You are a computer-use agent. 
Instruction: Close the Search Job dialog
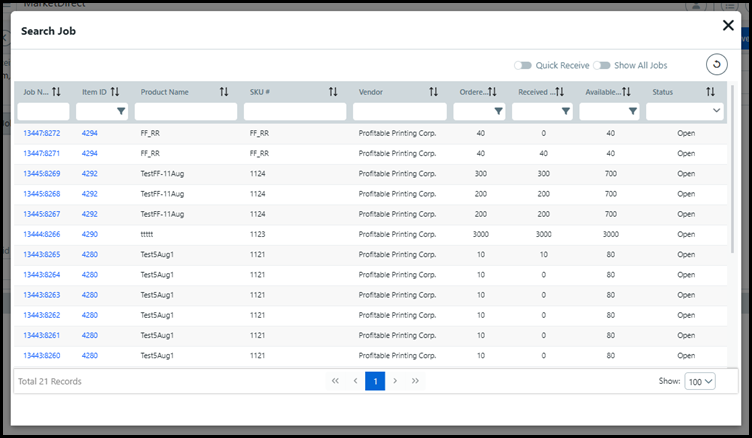(727, 26)
